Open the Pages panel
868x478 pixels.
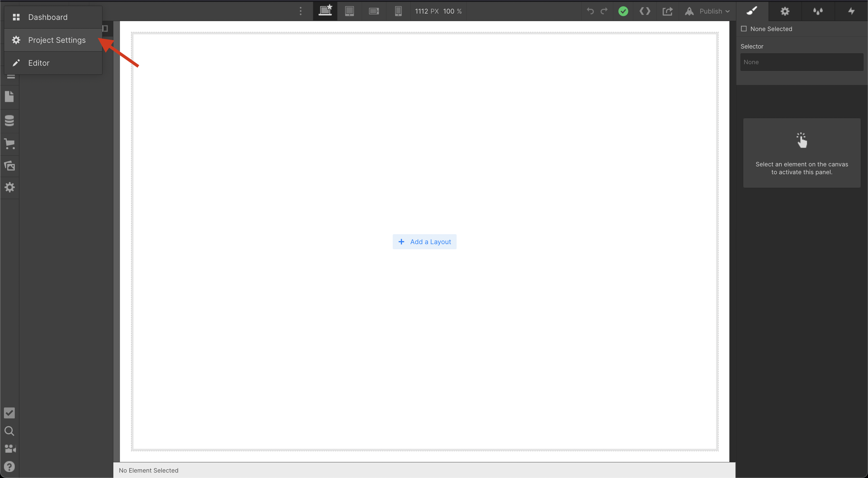point(9,97)
